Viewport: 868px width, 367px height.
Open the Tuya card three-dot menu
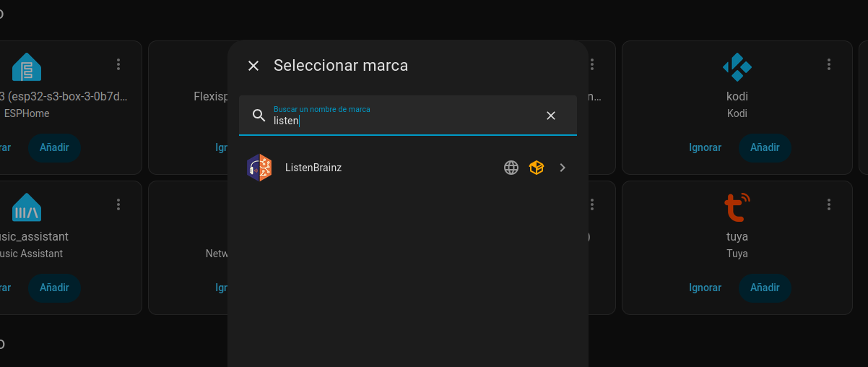[x=829, y=204]
